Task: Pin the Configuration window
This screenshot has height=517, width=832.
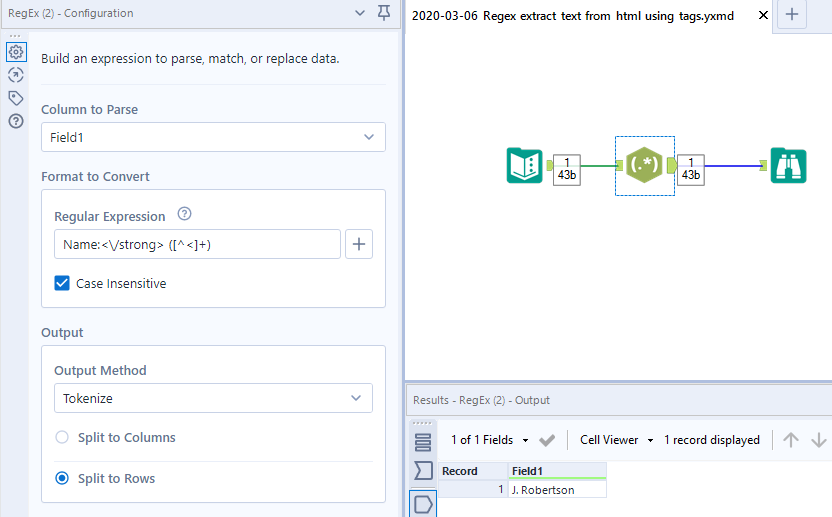Action: (x=384, y=13)
